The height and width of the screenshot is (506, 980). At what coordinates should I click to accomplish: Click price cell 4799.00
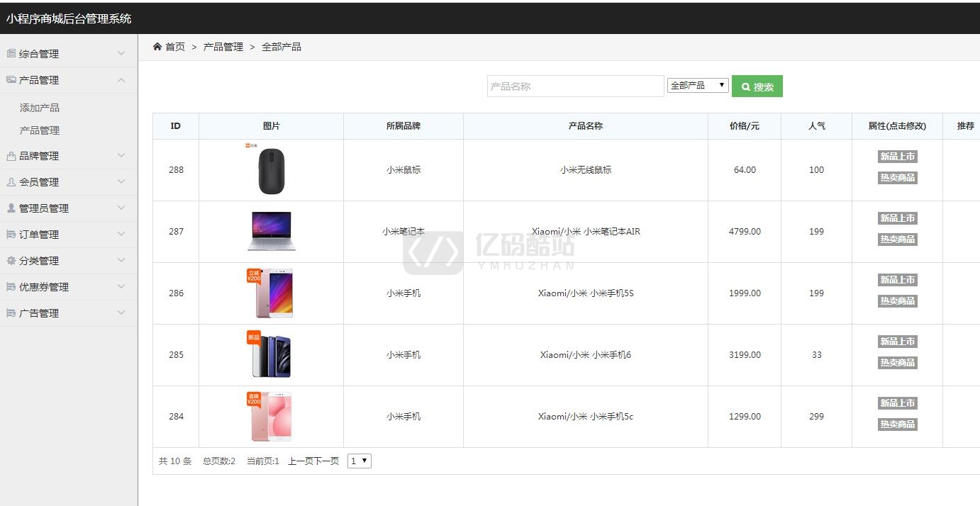(x=745, y=232)
